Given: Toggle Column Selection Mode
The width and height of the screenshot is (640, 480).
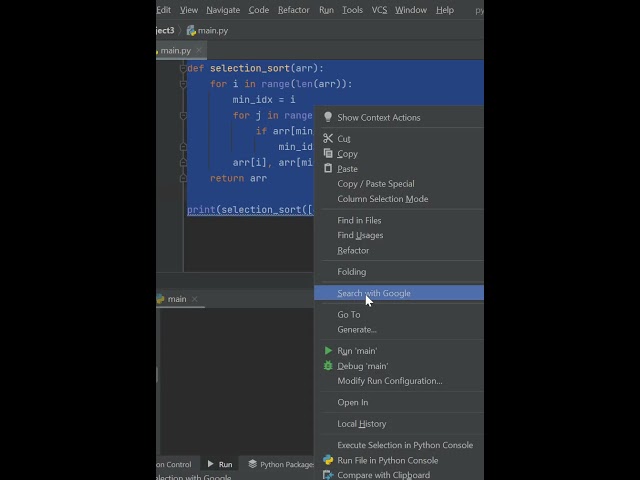Looking at the screenshot, I should tap(399, 199).
